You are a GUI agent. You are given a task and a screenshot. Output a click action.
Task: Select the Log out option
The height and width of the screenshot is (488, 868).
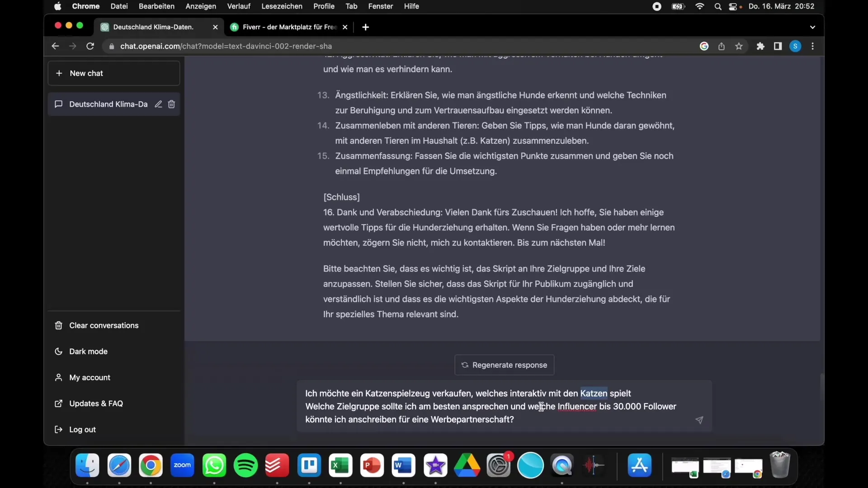(82, 429)
